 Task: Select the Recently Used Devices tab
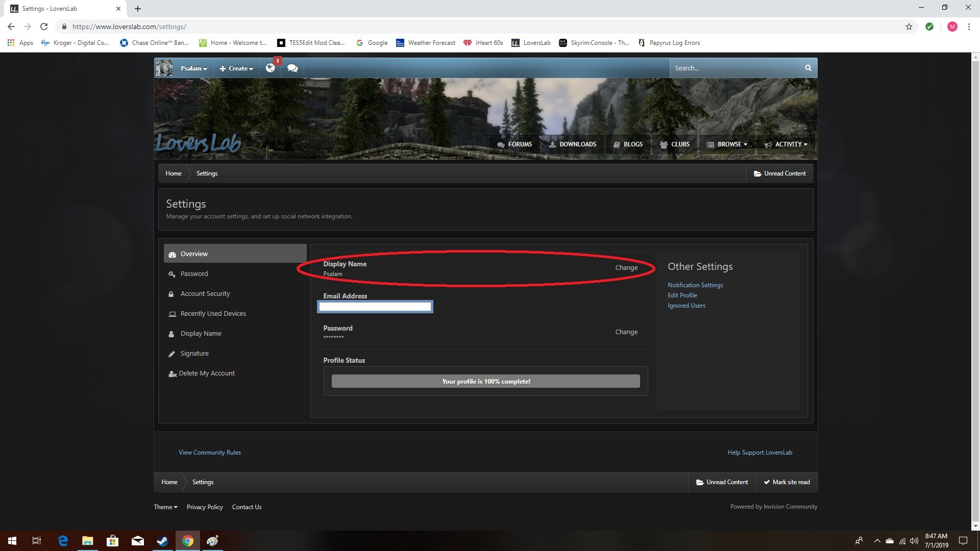tap(235, 314)
